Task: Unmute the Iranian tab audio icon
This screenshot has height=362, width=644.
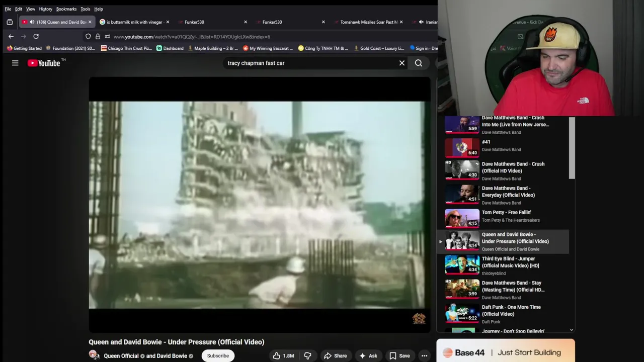Action: point(421,22)
